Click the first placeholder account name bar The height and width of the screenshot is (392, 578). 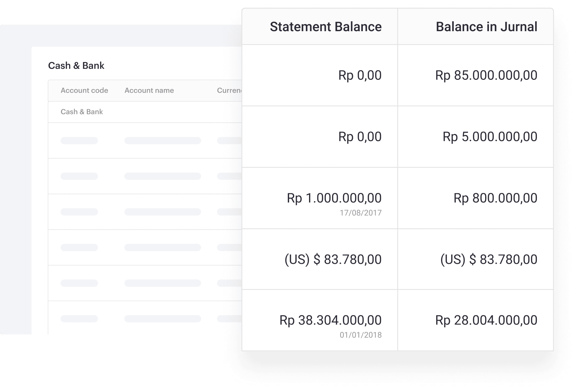coord(162,140)
